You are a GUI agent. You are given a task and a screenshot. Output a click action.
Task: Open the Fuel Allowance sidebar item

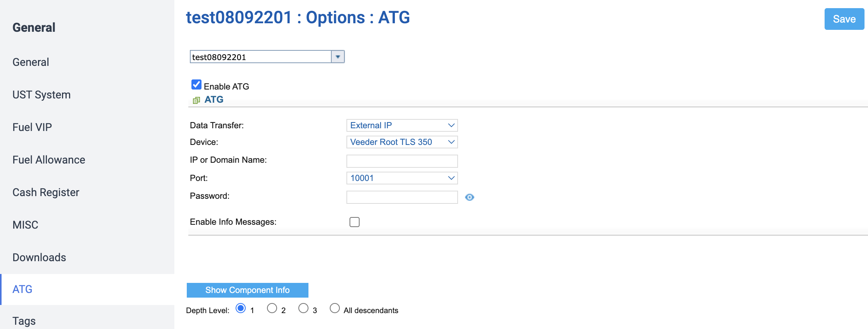[x=49, y=160]
